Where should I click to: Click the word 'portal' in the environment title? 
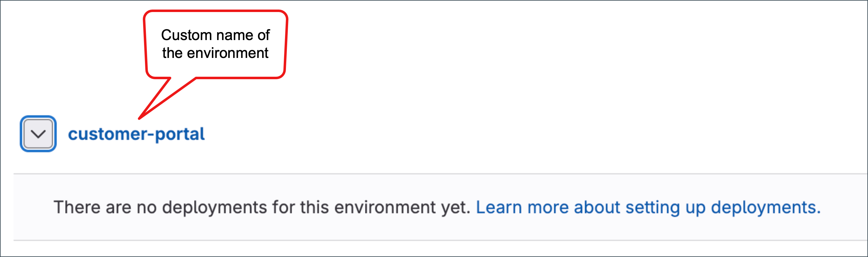(x=180, y=134)
